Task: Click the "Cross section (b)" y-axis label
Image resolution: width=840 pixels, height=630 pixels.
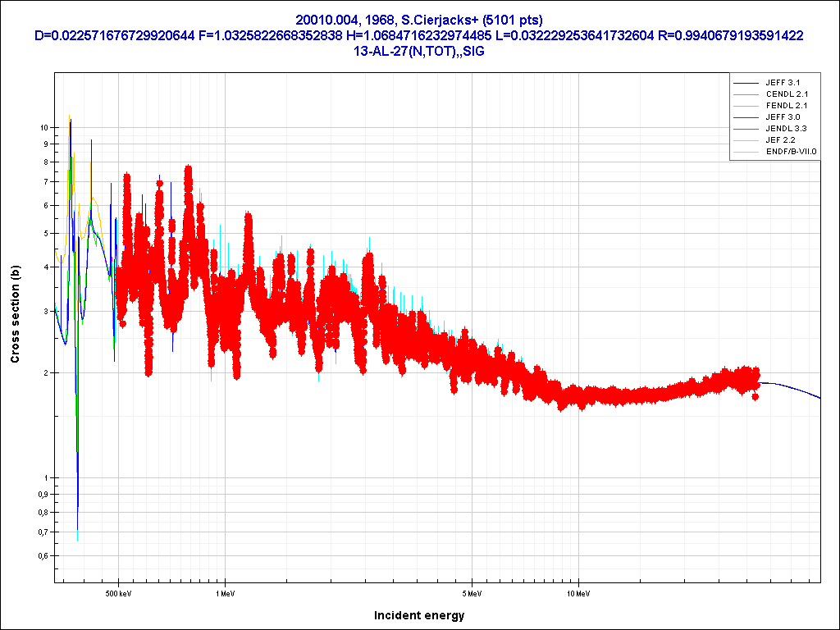Action: pyautogui.click(x=14, y=314)
